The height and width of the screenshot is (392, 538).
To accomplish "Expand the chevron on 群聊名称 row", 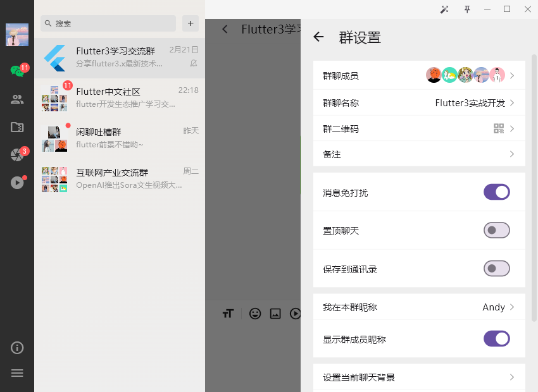I will click(512, 103).
